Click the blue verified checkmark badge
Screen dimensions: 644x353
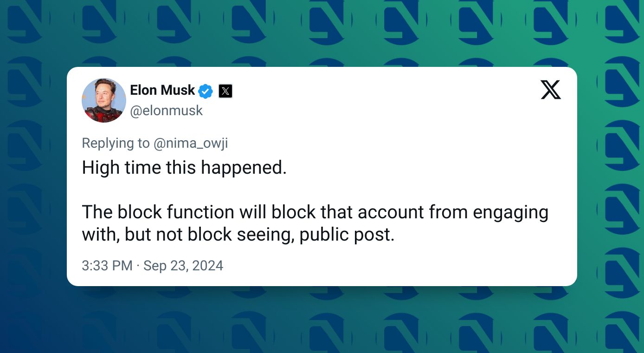tap(206, 91)
